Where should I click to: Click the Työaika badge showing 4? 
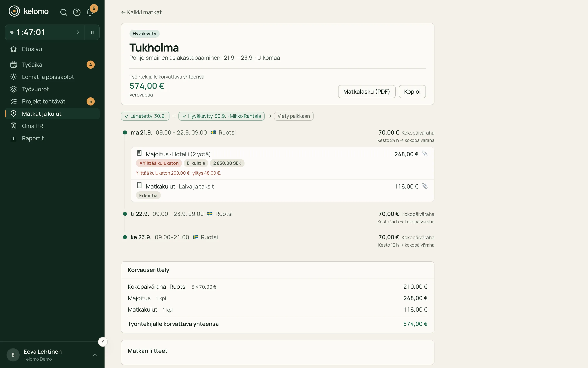point(91,64)
